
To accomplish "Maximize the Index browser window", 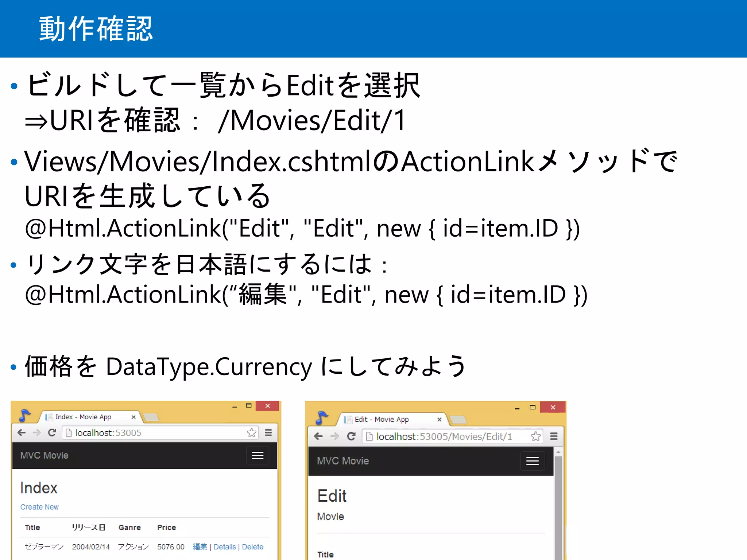I will click(x=249, y=406).
